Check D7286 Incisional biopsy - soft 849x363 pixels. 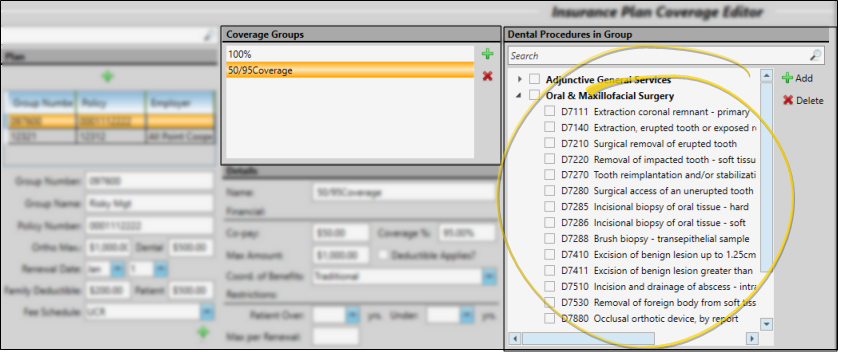[x=550, y=223]
